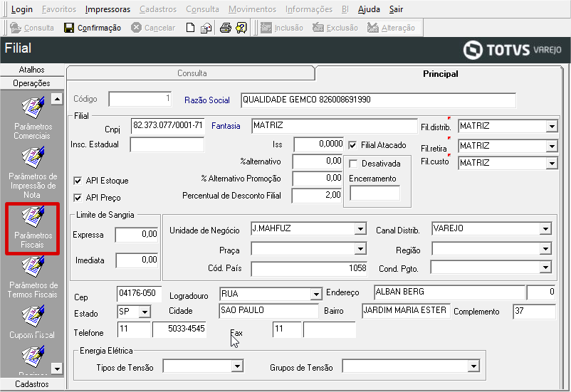Uncheck the Filial Atacado checkbox
This screenshot has width=571, height=392.
352,145
